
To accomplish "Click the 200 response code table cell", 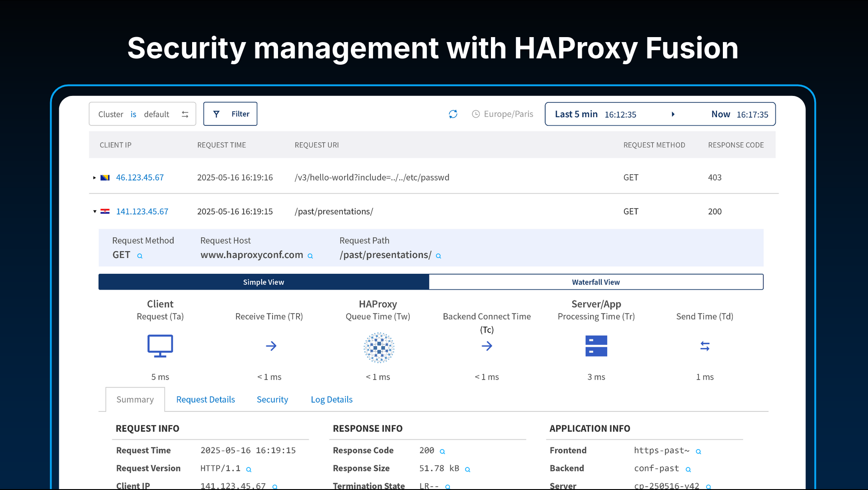I will (x=715, y=211).
